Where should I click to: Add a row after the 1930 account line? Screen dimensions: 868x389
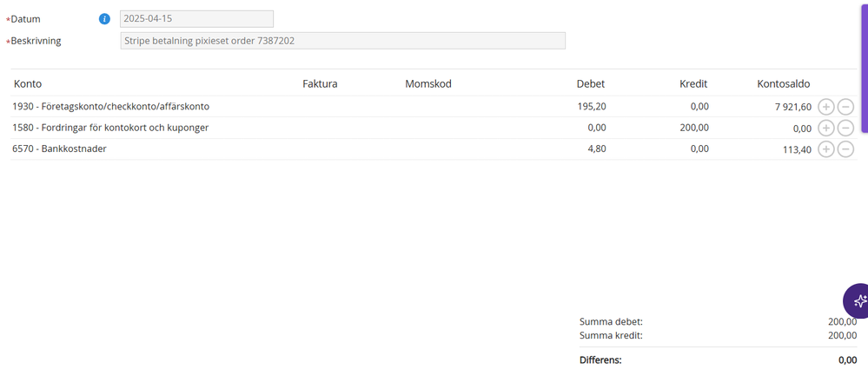pyautogui.click(x=825, y=107)
